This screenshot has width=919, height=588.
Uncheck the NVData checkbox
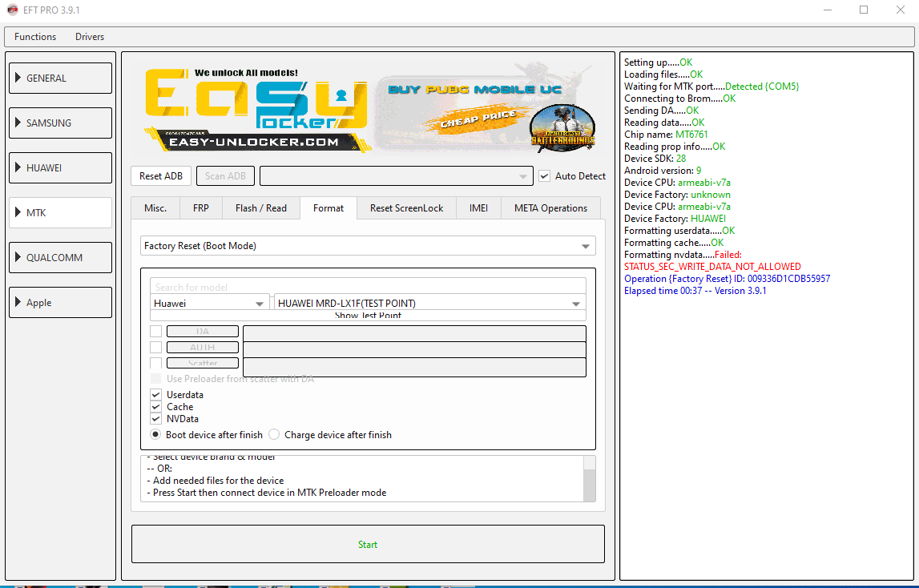tap(156, 419)
